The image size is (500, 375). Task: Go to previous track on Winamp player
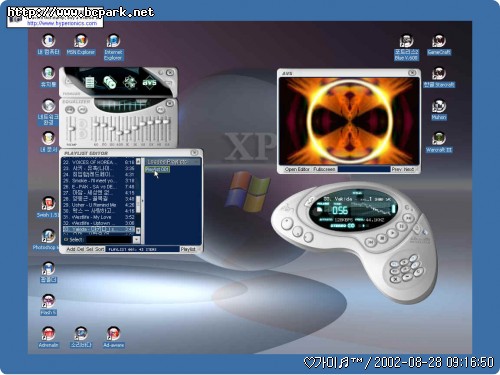point(370,242)
